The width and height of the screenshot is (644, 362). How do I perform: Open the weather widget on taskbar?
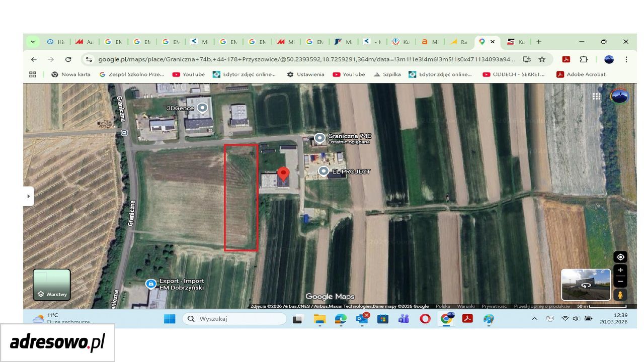tap(62, 319)
